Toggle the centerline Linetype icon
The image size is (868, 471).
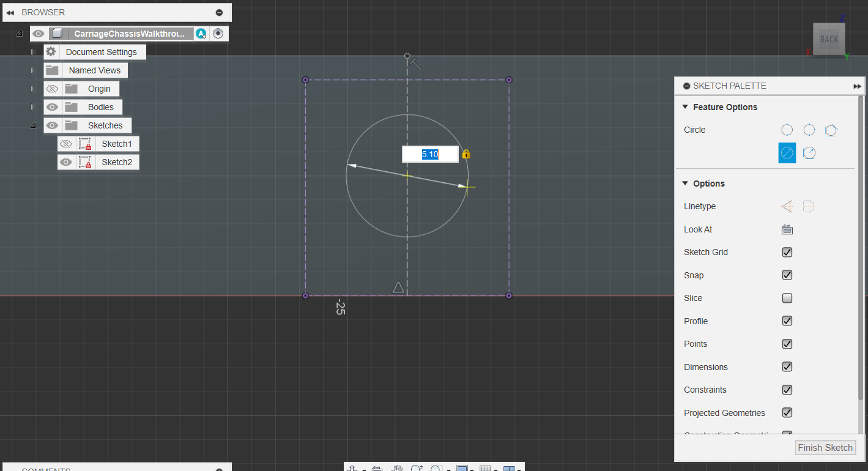click(809, 206)
